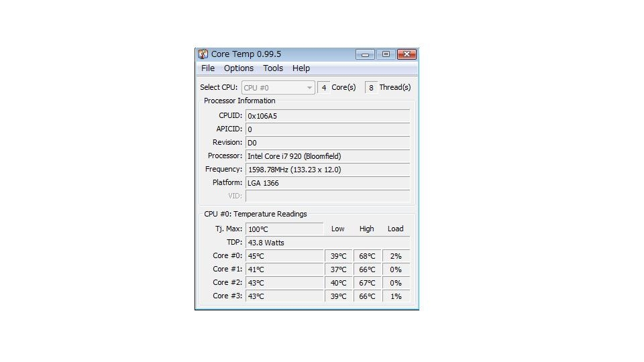
Task: Click Core #2 low temperature 40°C
Action: [x=339, y=283]
